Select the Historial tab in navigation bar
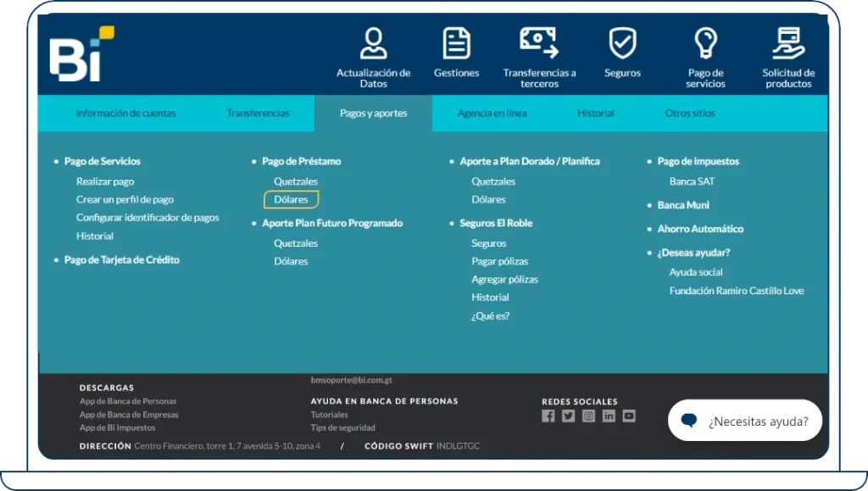Screen dimensions: 868x491 coord(596,114)
